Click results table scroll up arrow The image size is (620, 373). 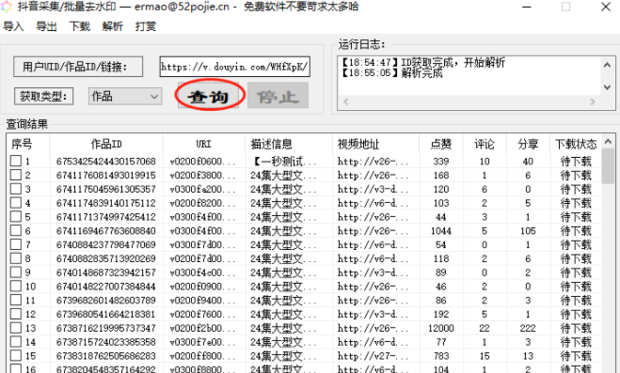coord(608,141)
